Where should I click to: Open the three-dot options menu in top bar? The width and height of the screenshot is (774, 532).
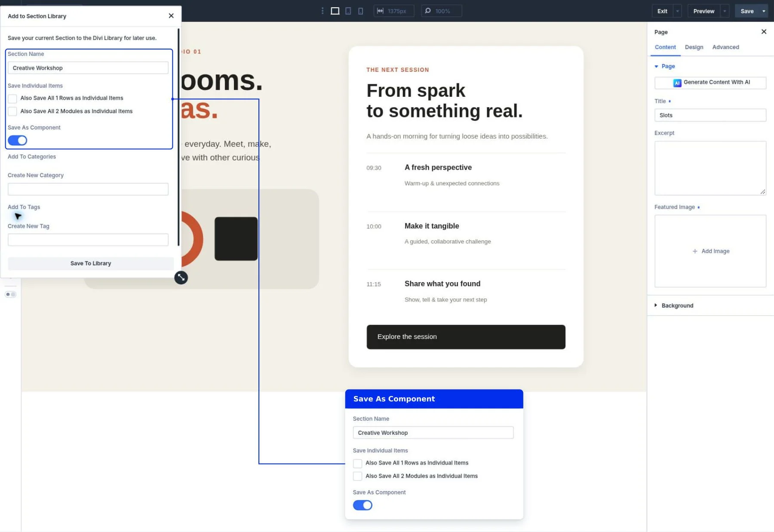(322, 11)
